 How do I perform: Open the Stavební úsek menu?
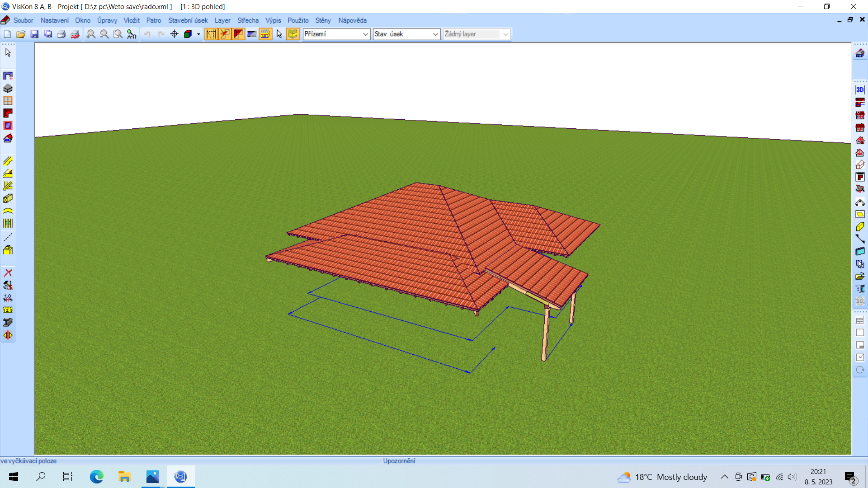point(188,20)
